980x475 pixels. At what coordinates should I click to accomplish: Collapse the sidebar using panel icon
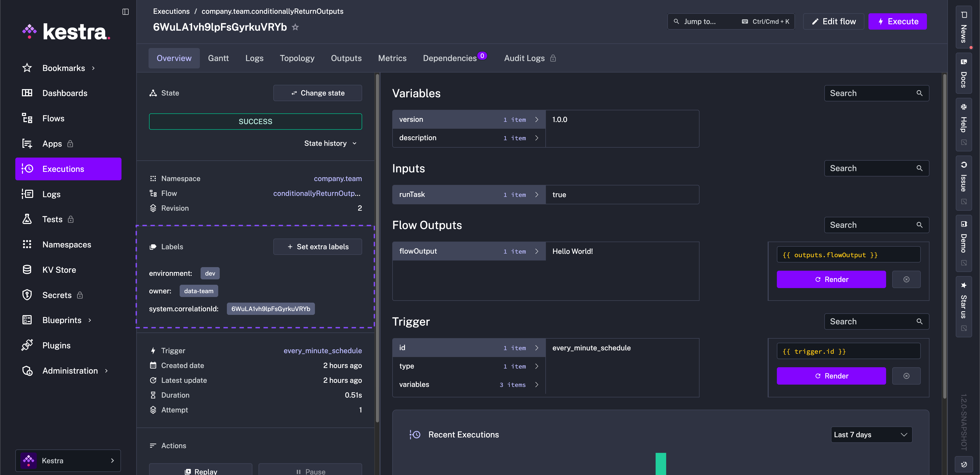coord(125,11)
